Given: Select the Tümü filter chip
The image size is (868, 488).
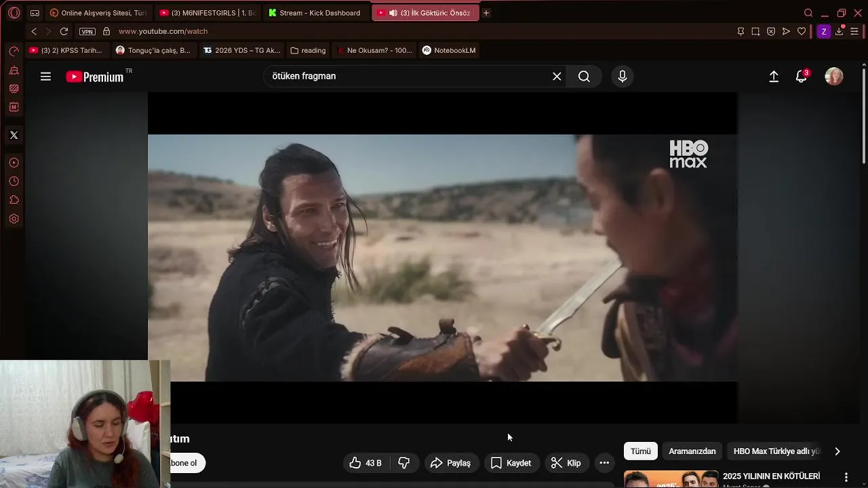Looking at the screenshot, I should click(641, 451).
